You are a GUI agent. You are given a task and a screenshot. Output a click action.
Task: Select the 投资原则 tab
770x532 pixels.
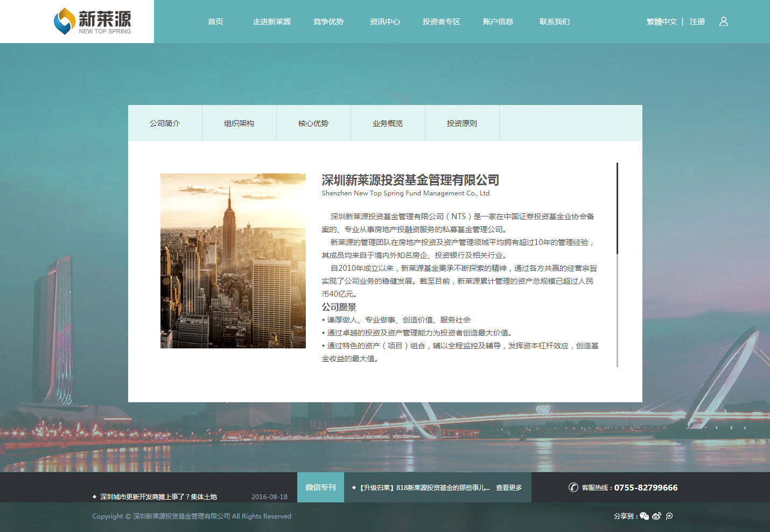(462, 123)
